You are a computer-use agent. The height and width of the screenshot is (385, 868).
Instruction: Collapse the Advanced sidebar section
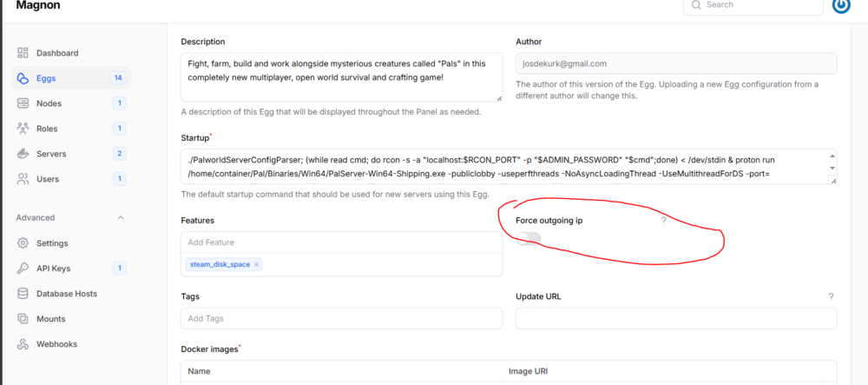point(121,218)
